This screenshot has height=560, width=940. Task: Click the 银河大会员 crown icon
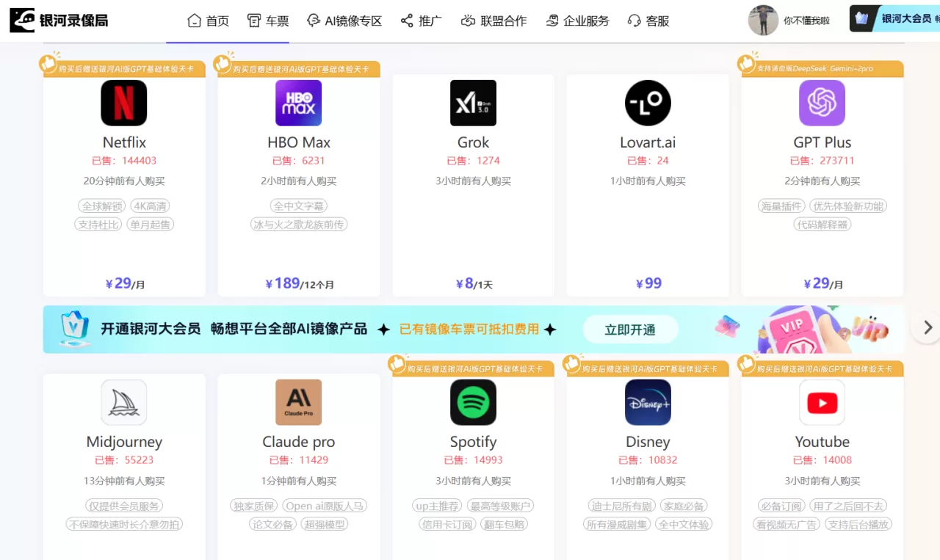pos(862,18)
